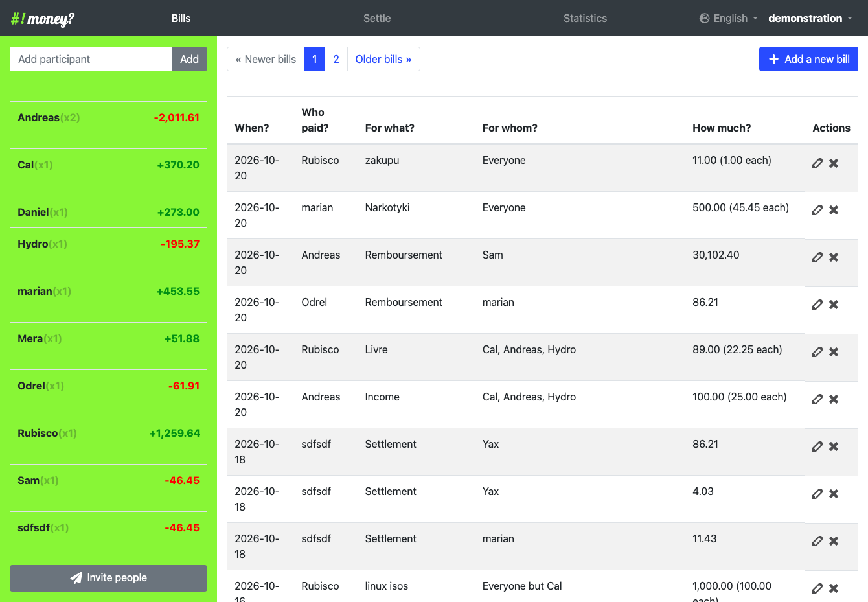Edit the 4.03 Settlement bill
Screen dimensions: 868x602
pos(817,494)
